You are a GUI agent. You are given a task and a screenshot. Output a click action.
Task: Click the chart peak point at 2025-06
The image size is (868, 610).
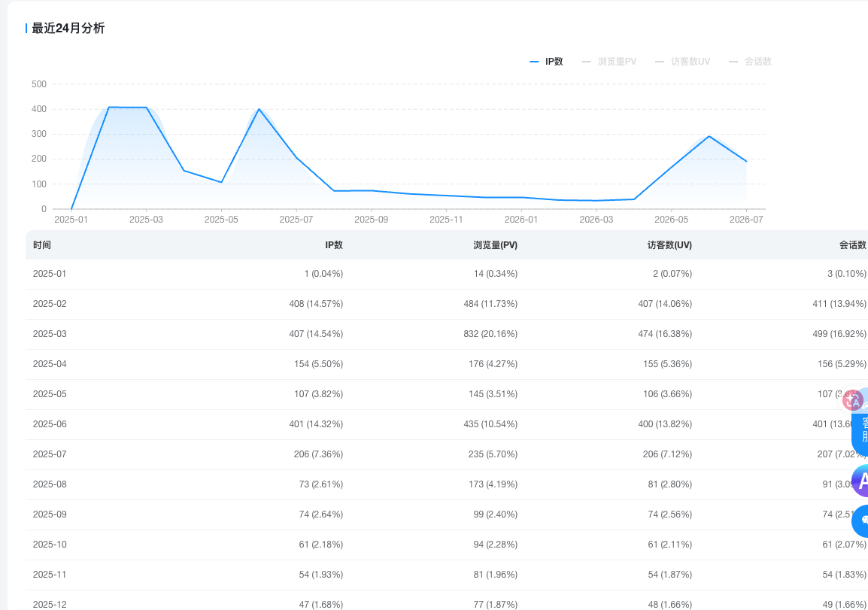point(259,109)
